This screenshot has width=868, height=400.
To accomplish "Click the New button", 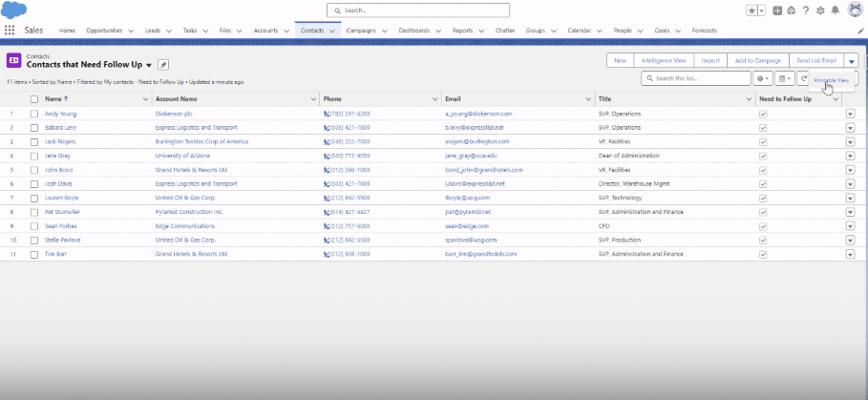I will pos(620,61).
